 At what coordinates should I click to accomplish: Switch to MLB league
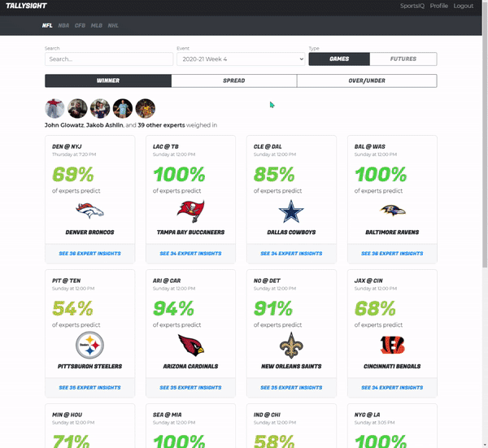[97, 25]
